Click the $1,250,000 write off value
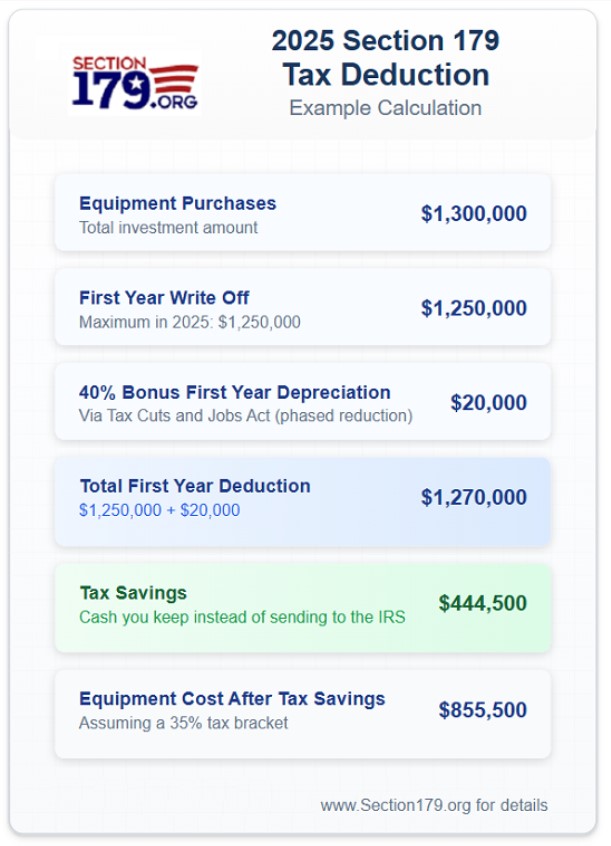 click(473, 308)
